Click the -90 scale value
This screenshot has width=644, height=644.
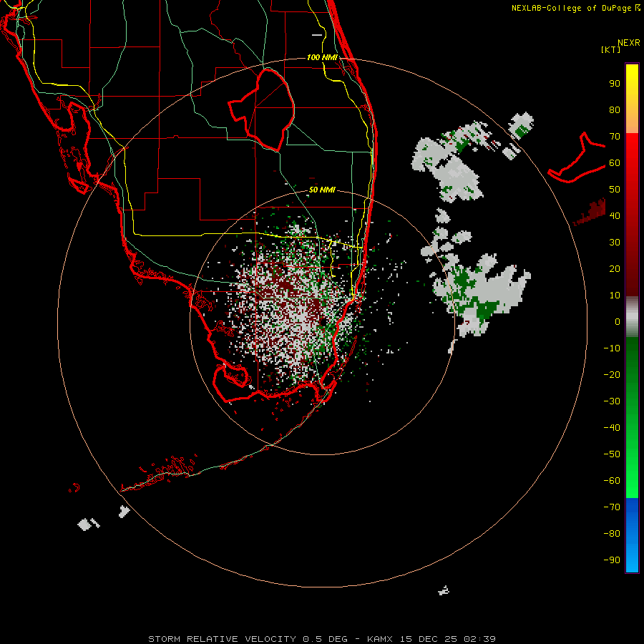(612, 560)
